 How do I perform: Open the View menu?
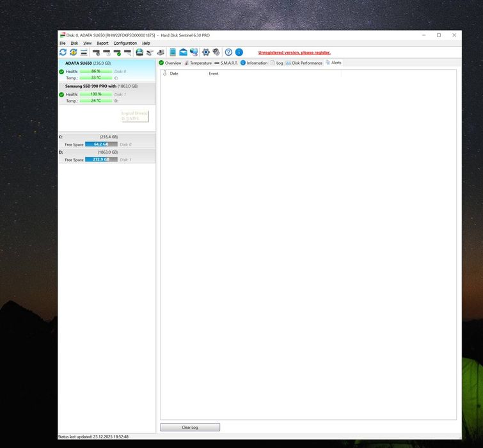click(x=88, y=43)
